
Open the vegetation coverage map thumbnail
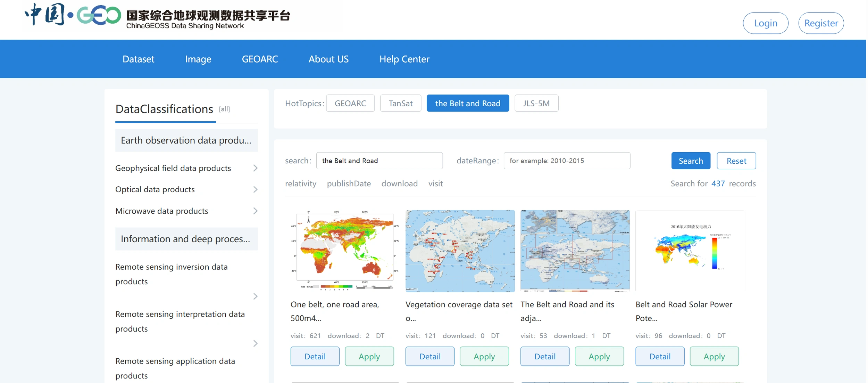coord(460,251)
